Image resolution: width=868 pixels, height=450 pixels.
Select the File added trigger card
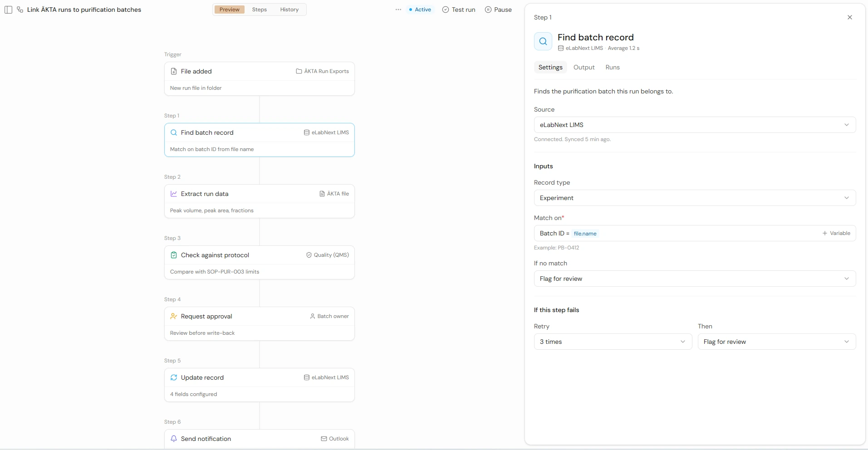(x=260, y=79)
